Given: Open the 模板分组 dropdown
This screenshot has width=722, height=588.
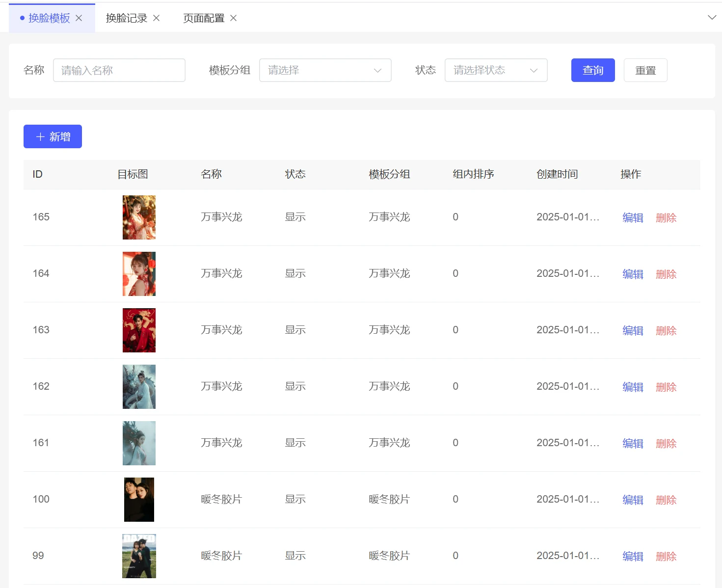Looking at the screenshot, I should pyautogui.click(x=325, y=70).
